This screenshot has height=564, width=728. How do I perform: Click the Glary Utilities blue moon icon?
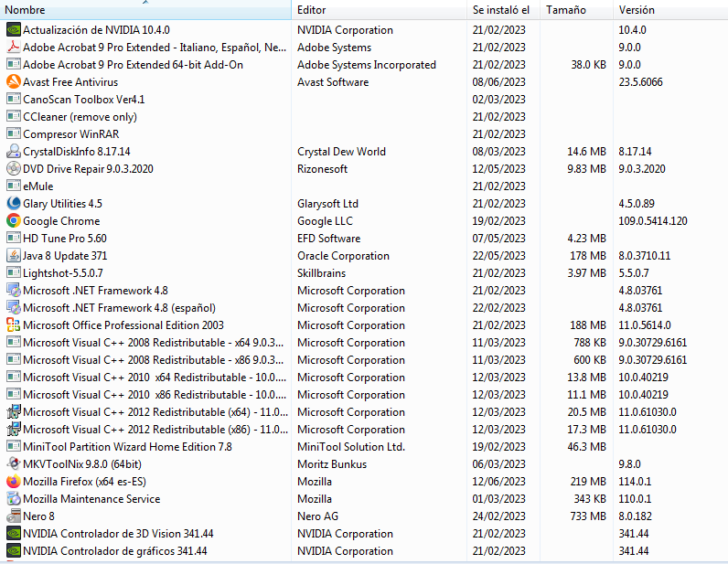point(14,203)
